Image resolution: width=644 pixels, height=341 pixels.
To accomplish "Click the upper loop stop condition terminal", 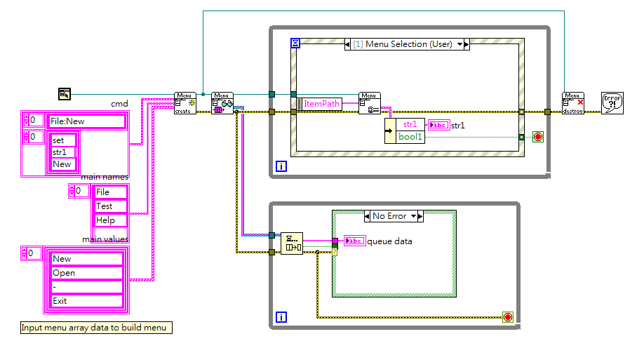I will tap(538, 137).
